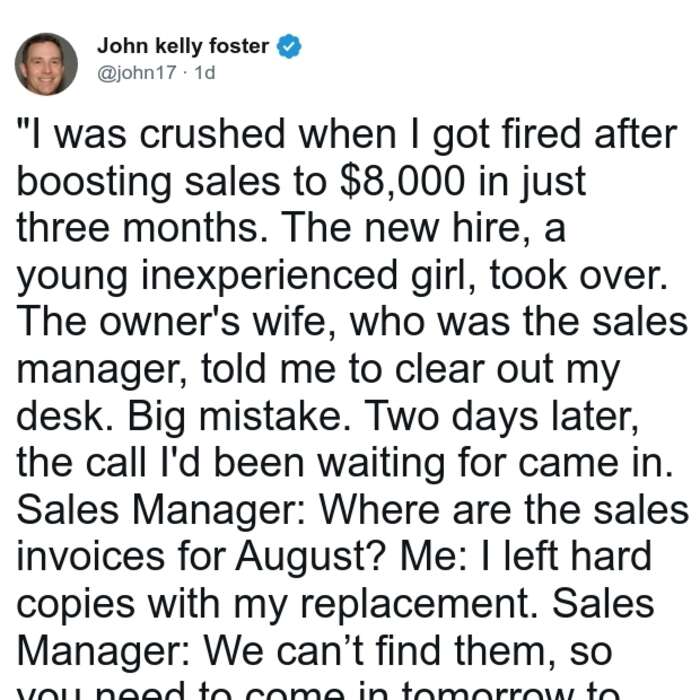This screenshot has width=700, height=700.
Task: Select the word "invoices" in the tweet
Action: (91, 556)
